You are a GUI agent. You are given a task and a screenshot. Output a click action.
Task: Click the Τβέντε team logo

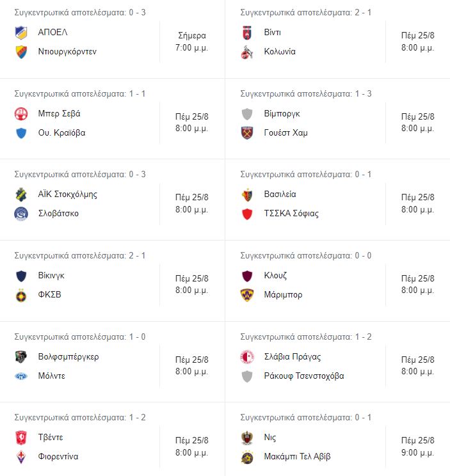tap(21, 438)
